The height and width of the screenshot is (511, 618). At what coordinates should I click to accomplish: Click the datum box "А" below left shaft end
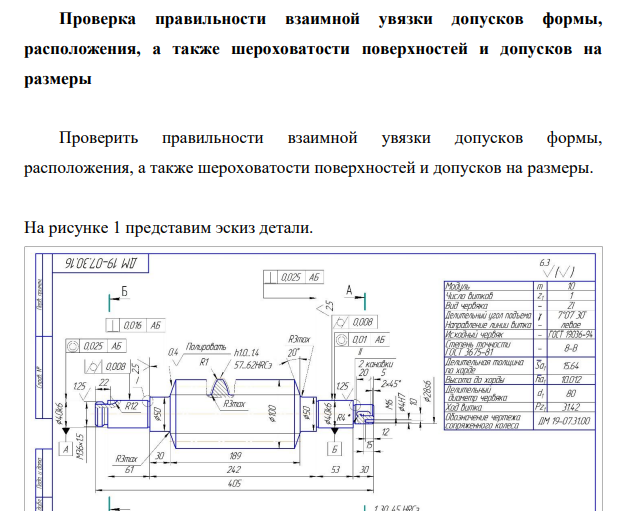pyautogui.click(x=66, y=449)
